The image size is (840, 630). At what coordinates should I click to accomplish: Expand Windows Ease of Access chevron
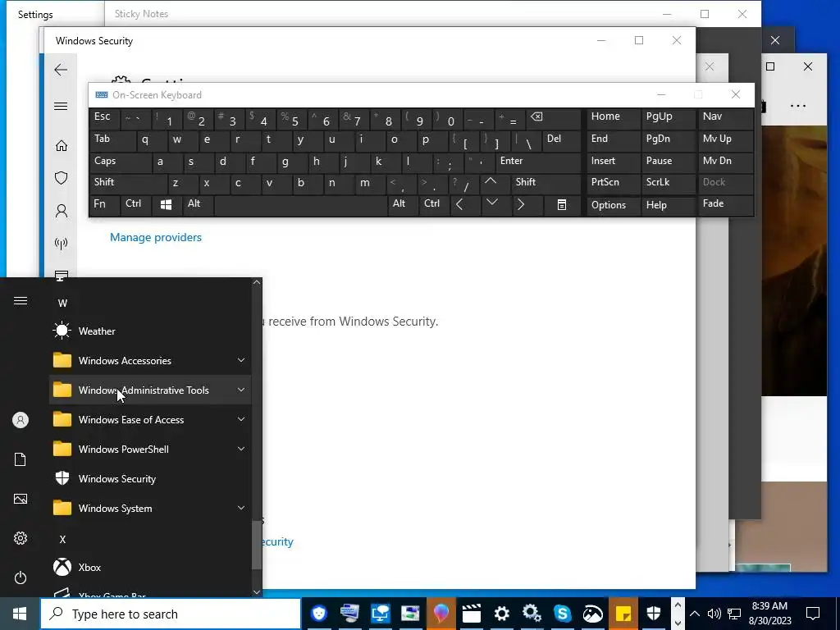(x=241, y=419)
